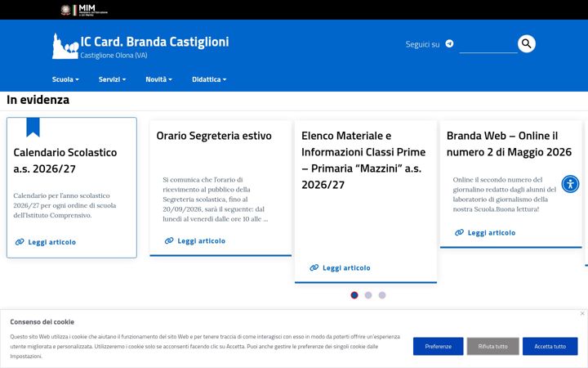Image resolution: width=588 pixels, height=368 pixels.
Task: Click the Rifiuta tutto button
Action: (492, 346)
